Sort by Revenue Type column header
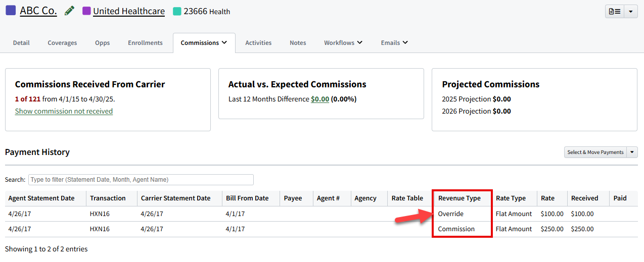The width and height of the screenshot is (644, 262). [x=463, y=198]
